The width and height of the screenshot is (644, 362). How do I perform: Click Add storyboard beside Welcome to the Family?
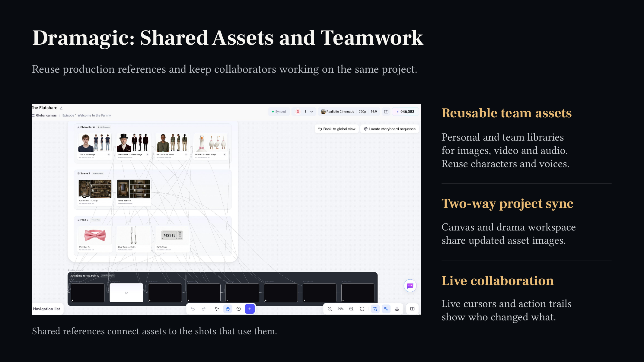pos(108,276)
